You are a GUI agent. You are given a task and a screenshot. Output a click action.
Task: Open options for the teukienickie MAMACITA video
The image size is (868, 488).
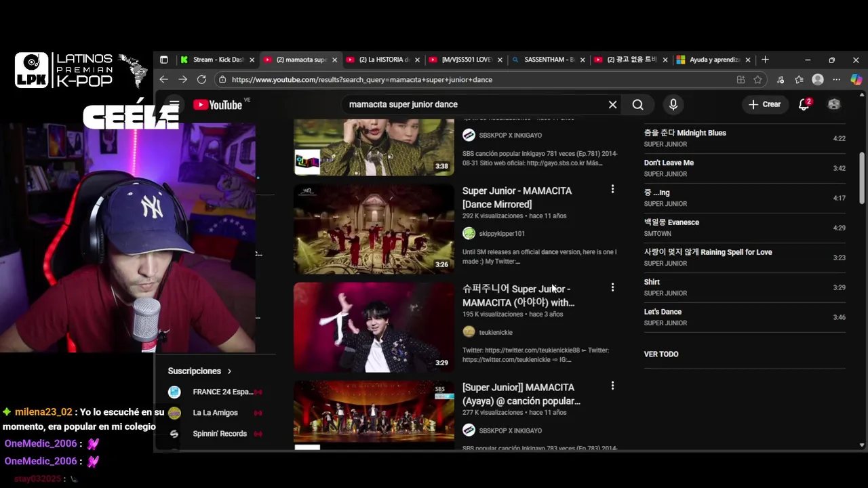pos(612,287)
